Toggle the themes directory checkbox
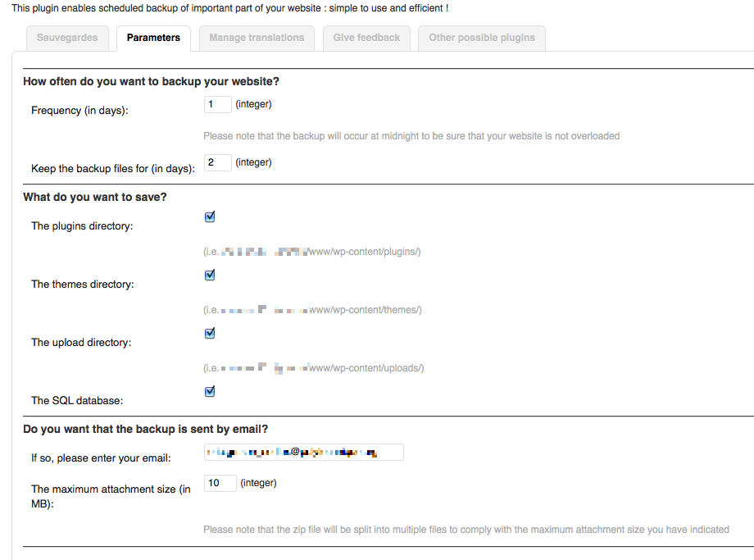Image resolution: width=754 pixels, height=560 pixels. [x=210, y=275]
